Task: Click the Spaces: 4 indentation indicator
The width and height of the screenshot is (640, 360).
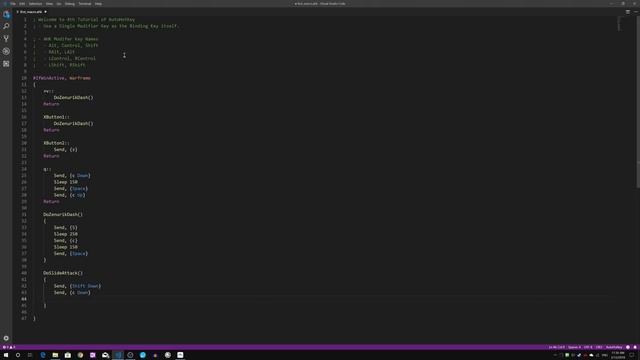Action: [574, 347]
